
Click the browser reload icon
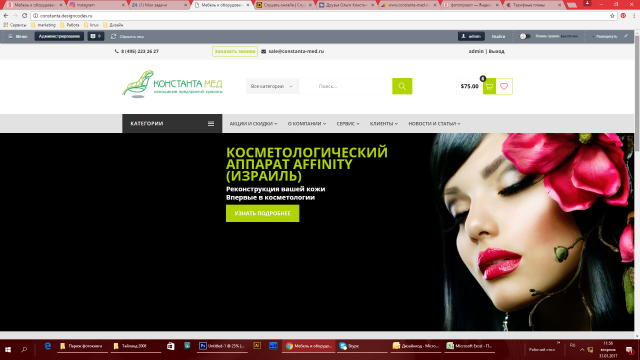(24, 16)
